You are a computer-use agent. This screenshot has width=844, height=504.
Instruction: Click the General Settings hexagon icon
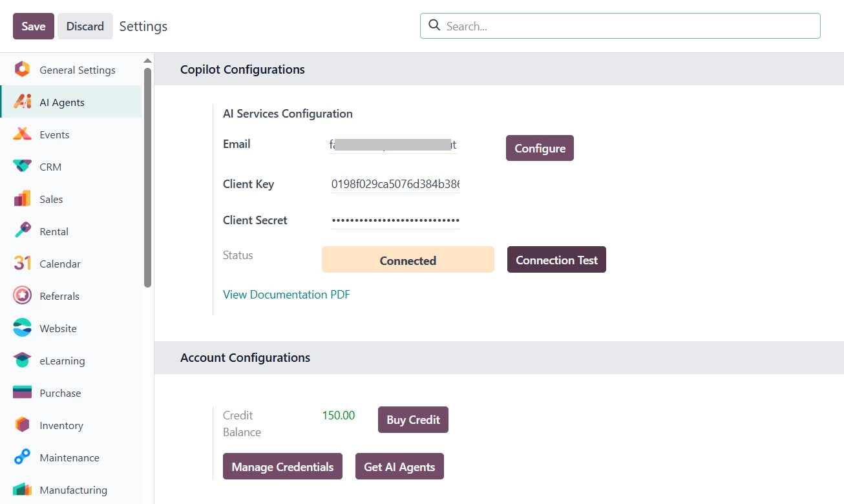point(23,70)
